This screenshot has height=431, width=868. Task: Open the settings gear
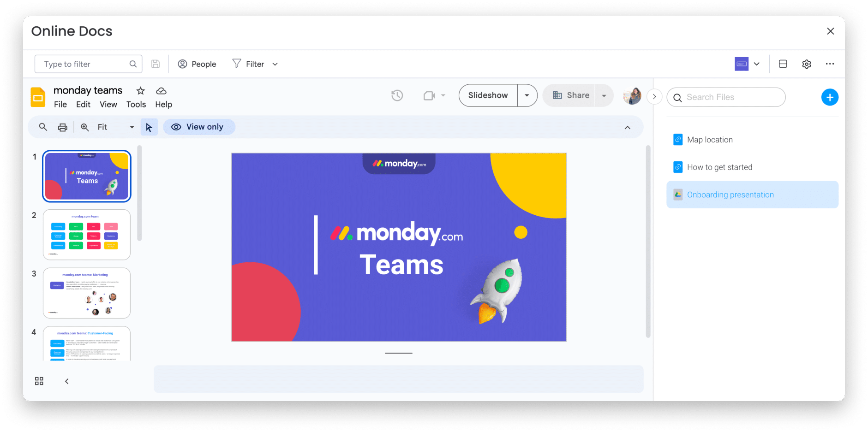click(807, 64)
